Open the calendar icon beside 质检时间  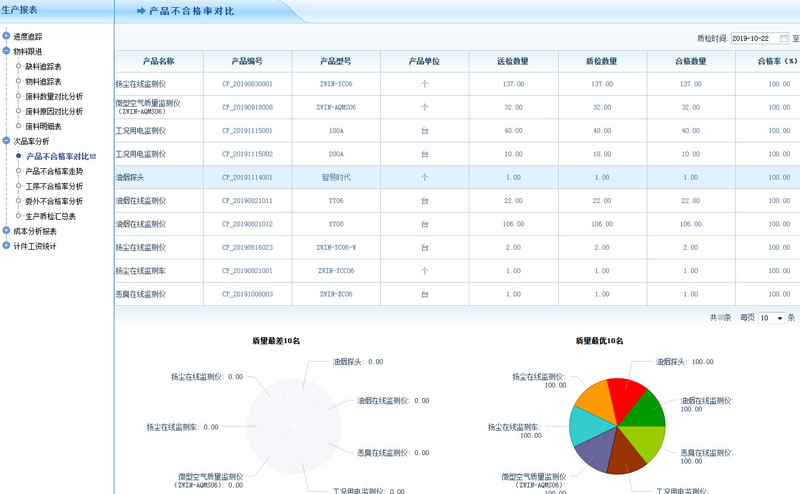tap(784, 38)
